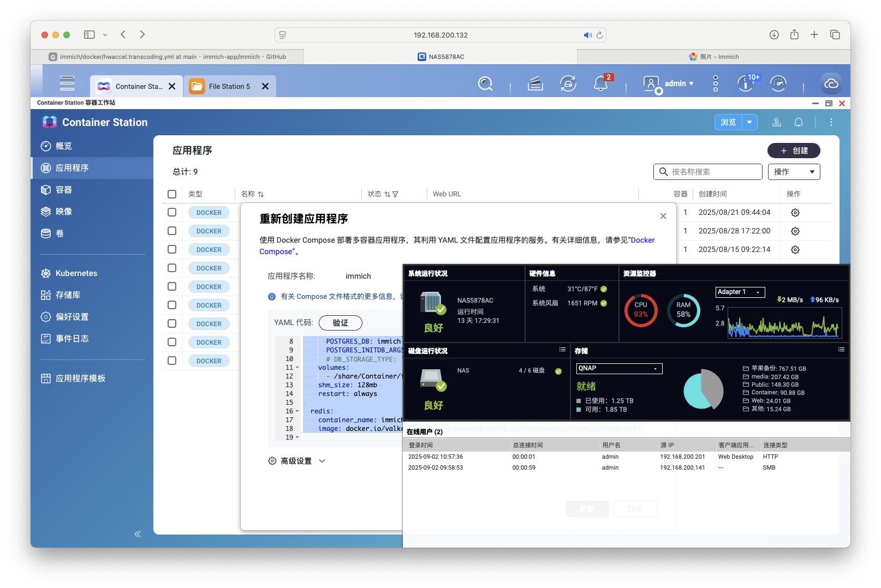Viewport: 881px width, 588px height.
Task: Open the dashboard gauge icon in top bar
Action: click(x=778, y=83)
